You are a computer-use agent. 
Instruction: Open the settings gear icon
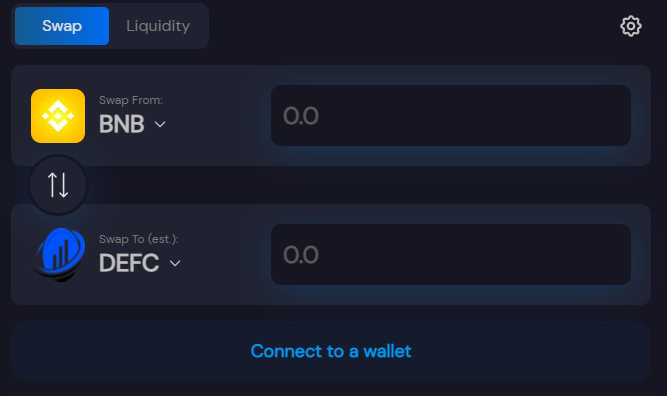click(630, 26)
